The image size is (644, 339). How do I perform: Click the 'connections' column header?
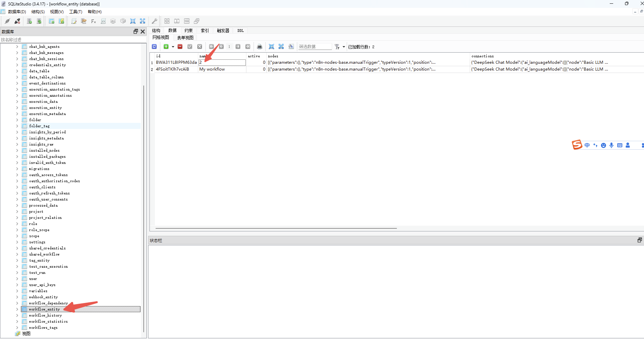(x=483, y=56)
